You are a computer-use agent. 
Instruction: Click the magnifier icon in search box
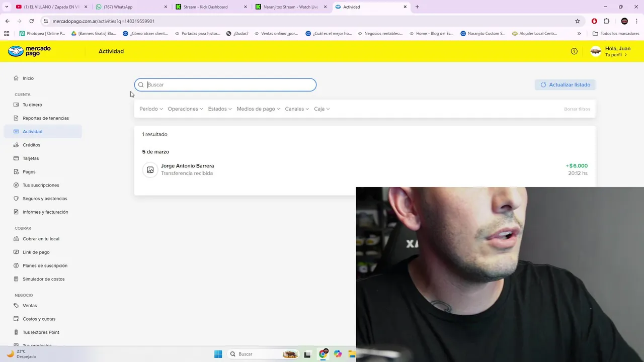141,84
